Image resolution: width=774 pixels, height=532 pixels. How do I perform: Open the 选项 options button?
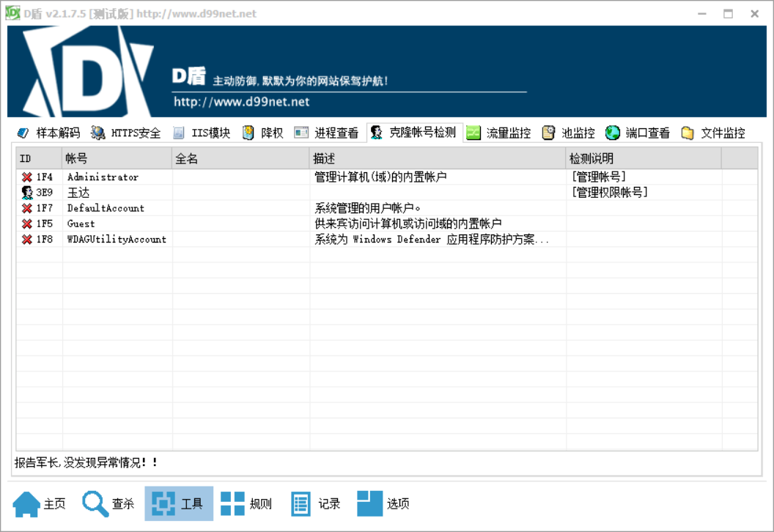(383, 504)
